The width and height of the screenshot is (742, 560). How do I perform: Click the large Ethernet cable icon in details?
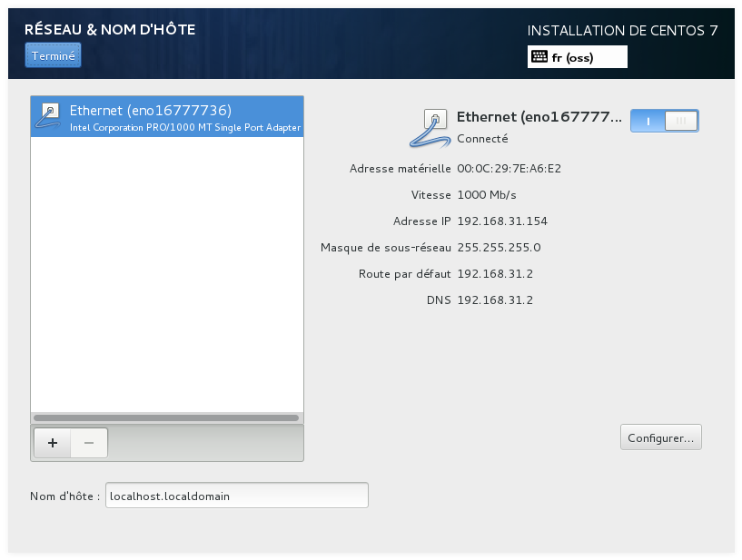(x=430, y=128)
